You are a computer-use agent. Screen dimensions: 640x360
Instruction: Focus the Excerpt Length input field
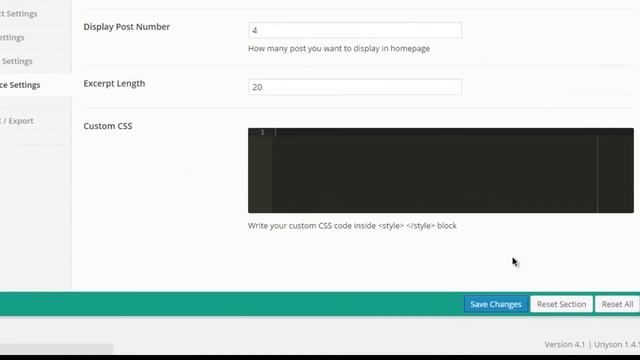coord(355,87)
